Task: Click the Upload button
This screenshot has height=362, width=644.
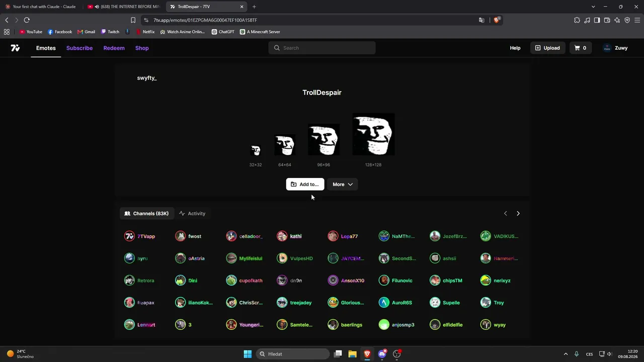Action: tap(547, 48)
